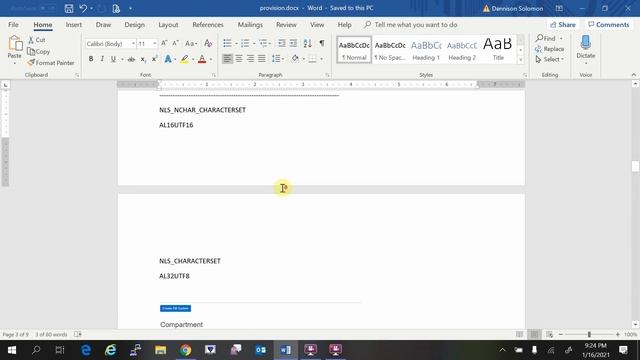Click the word count in status bar

pyautogui.click(x=51, y=334)
